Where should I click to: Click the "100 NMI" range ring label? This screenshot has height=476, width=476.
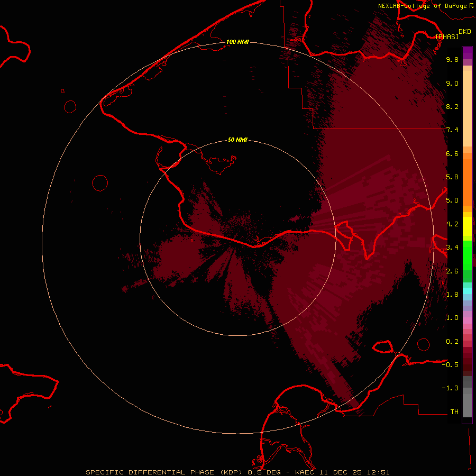pyautogui.click(x=237, y=42)
